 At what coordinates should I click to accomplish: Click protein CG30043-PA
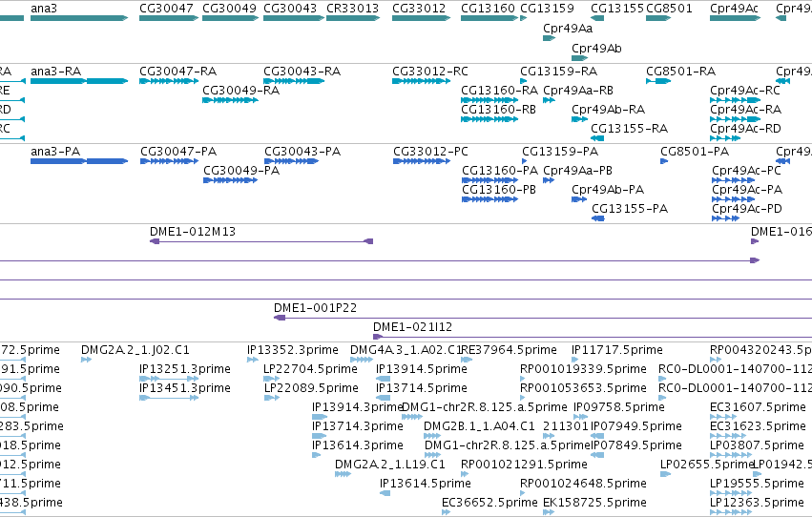point(292,161)
